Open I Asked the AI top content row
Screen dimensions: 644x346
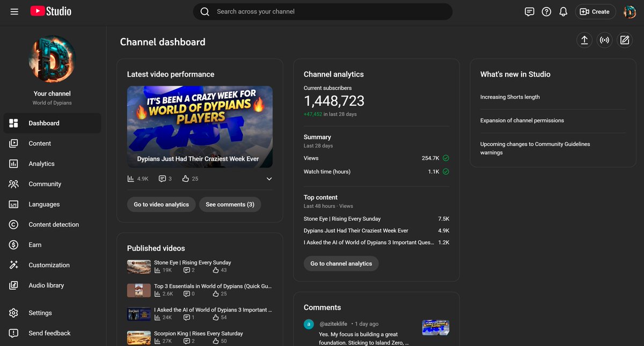pyautogui.click(x=376, y=242)
